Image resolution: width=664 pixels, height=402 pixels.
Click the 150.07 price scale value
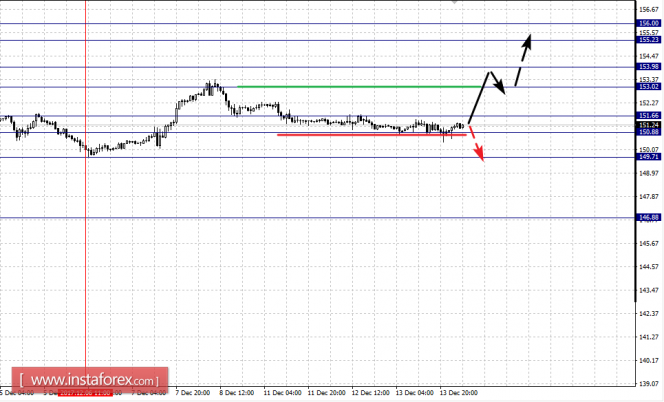pos(649,150)
